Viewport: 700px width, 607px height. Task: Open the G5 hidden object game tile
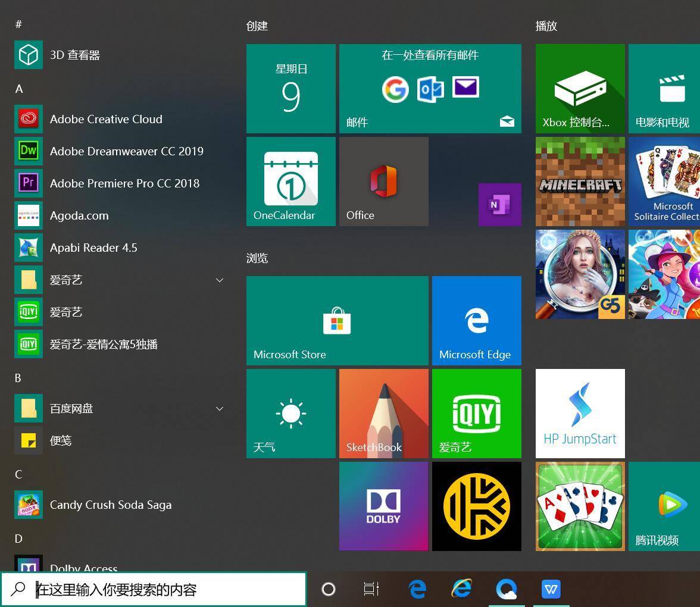point(580,274)
